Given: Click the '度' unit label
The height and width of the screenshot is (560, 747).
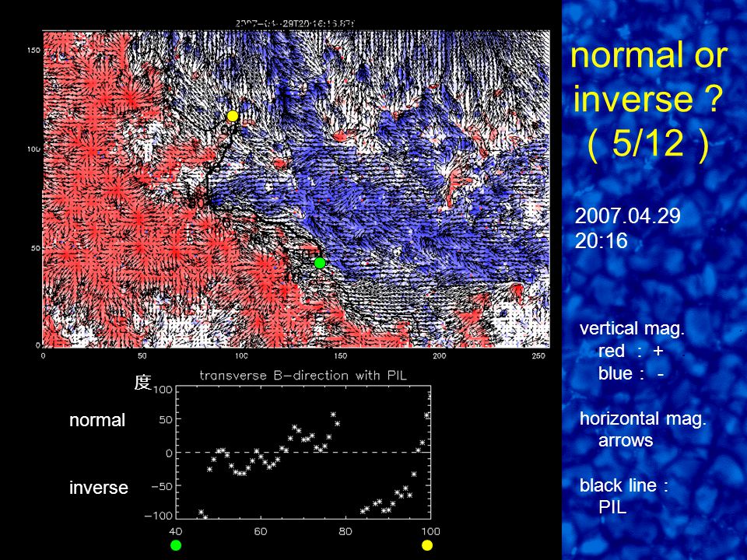Looking at the screenshot, I should click(142, 382).
